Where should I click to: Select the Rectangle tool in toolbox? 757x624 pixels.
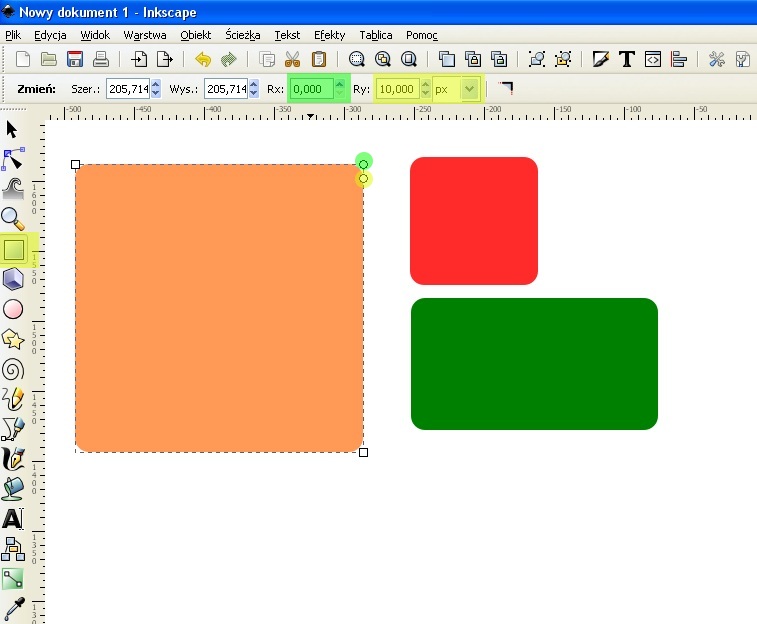tap(14, 248)
